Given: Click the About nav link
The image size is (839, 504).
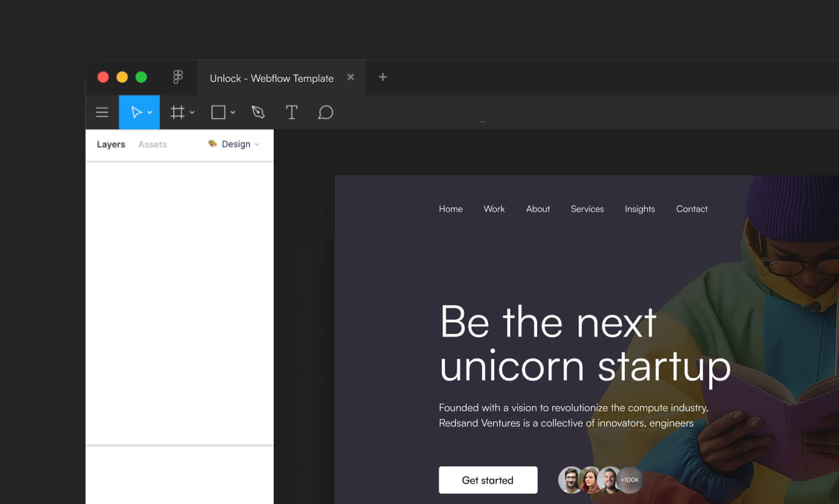Looking at the screenshot, I should tap(538, 209).
